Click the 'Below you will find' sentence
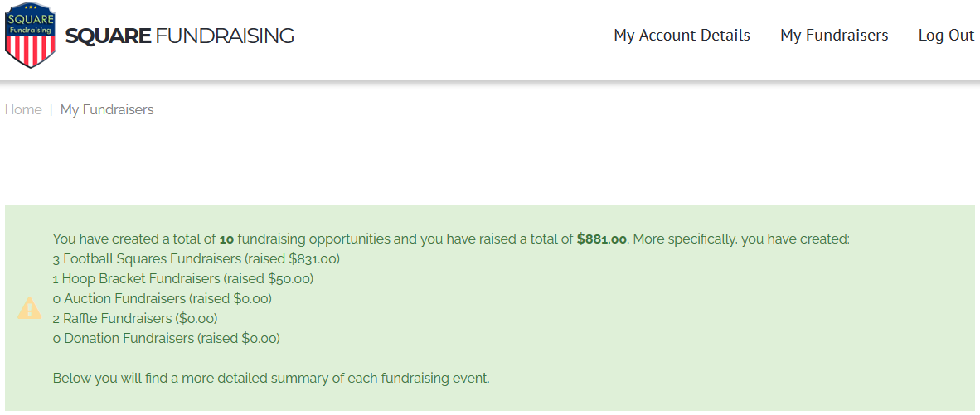The width and height of the screenshot is (980, 415). pos(271,379)
